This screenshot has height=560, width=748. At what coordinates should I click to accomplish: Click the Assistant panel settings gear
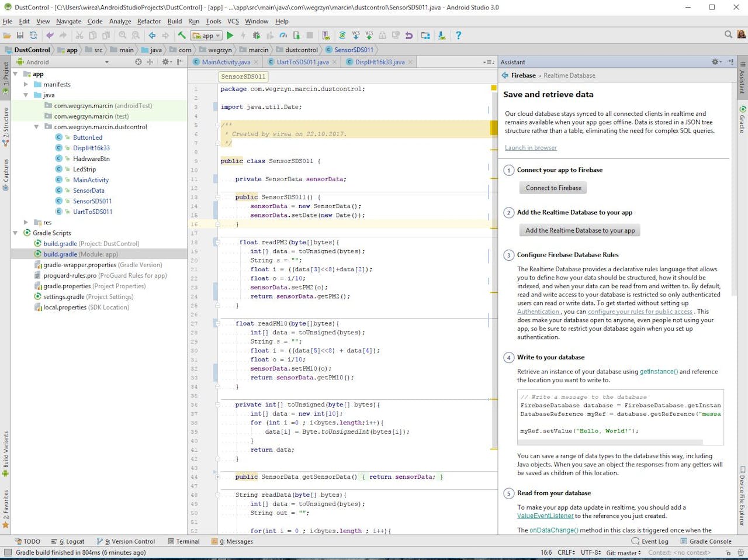[715, 62]
